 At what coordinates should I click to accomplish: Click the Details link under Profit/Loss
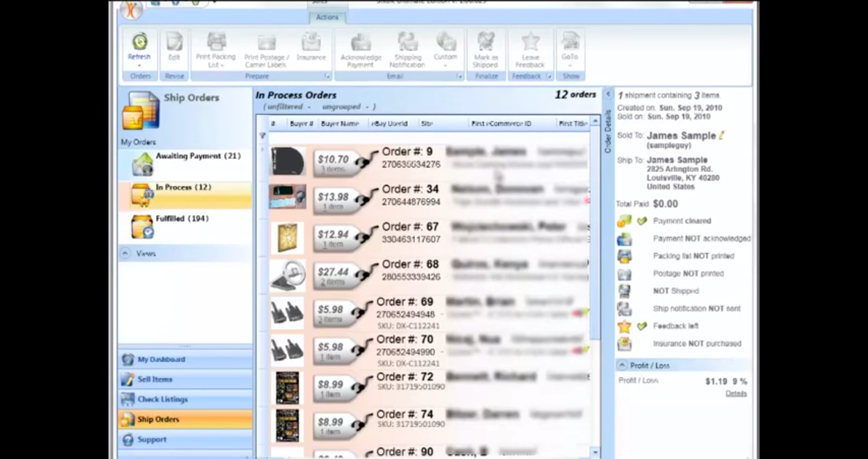[x=736, y=393]
